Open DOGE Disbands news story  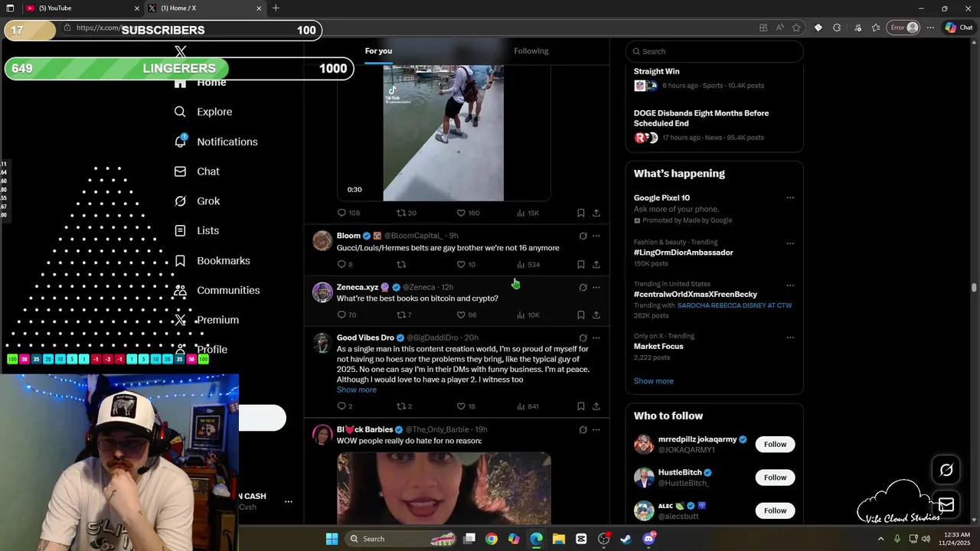[701, 118]
